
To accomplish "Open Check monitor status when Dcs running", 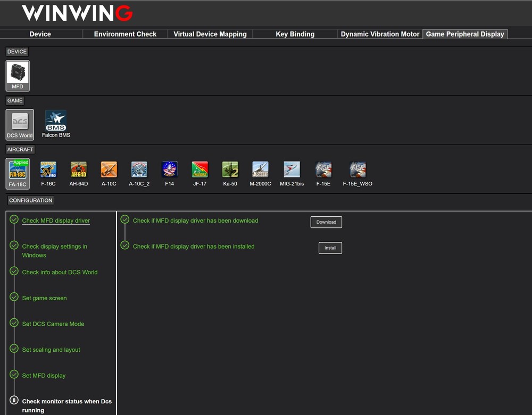I will tap(67, 405).
